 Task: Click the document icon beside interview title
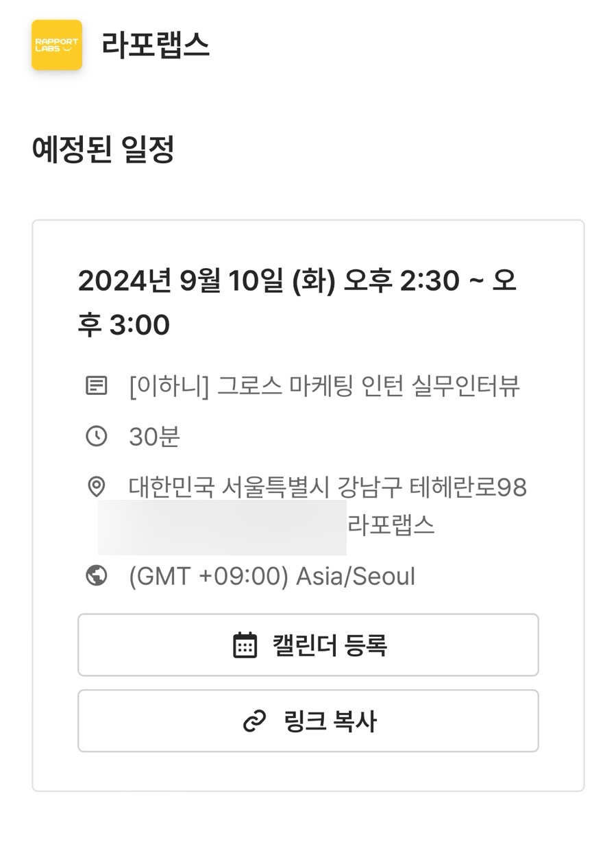97,386
